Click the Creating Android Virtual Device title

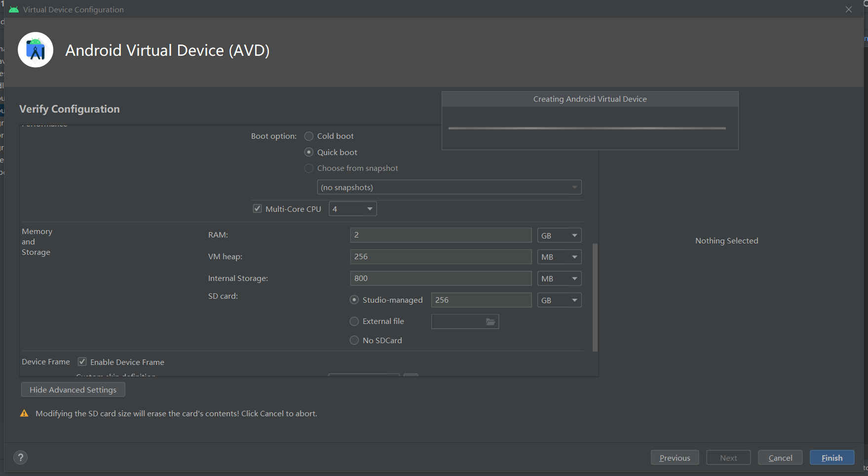(x=590, y=99)
